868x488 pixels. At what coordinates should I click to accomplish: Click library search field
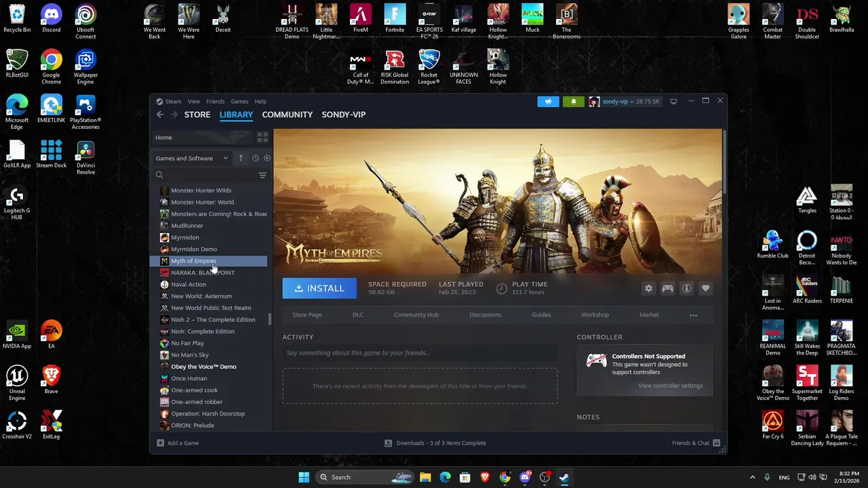tap(205, 176)
